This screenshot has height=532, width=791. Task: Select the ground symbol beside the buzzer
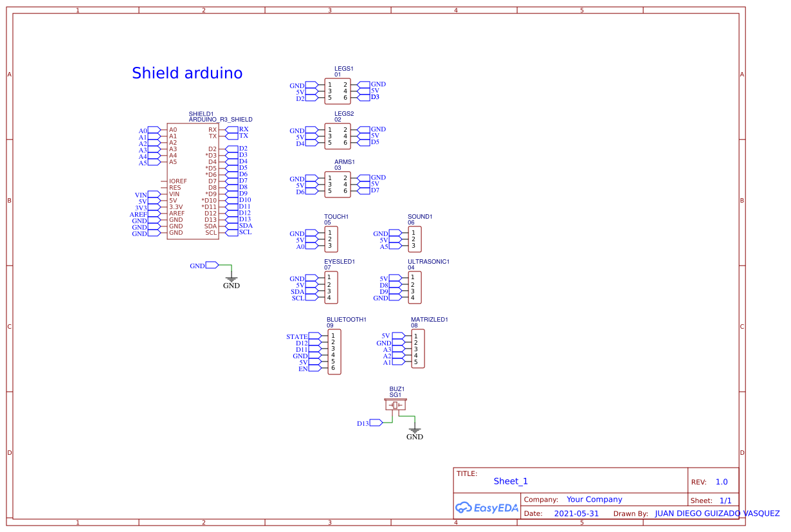point(415,432)
